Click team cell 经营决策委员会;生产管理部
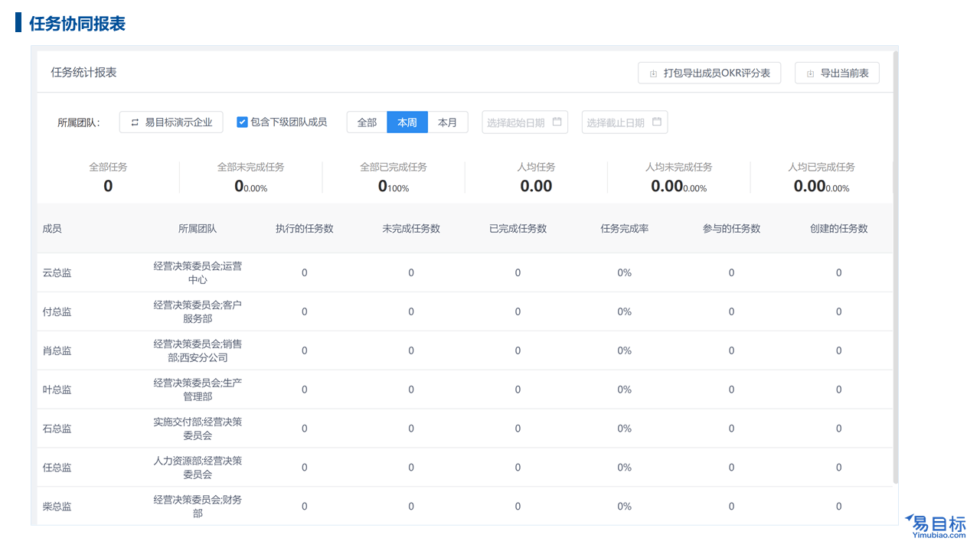Screen dimensions: 980x551 click(198, 390)
